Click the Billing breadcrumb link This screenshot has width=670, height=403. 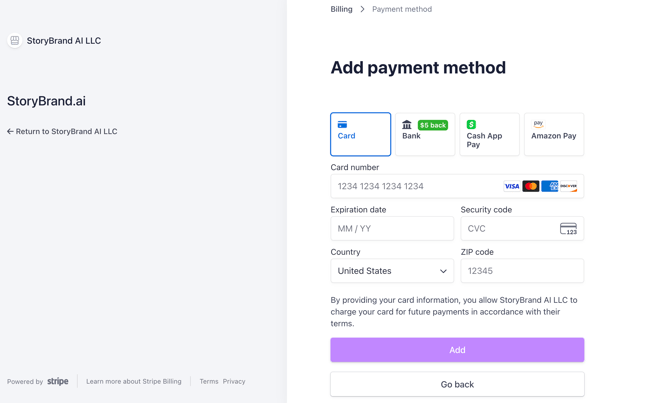(341, 9)
